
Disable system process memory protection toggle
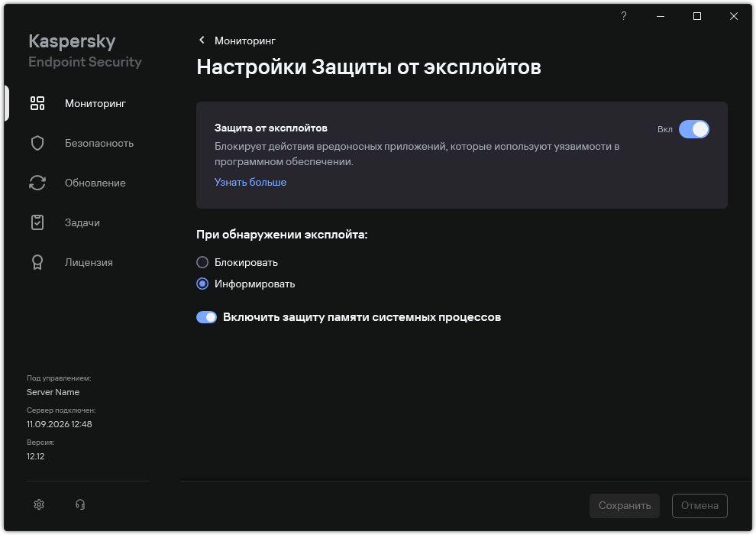(x=206, y=317)
